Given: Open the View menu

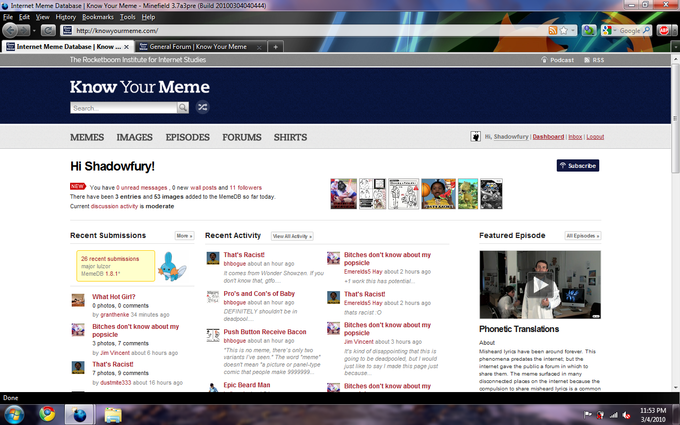Looking at the screenshot, I should click(x=42, y=17).
